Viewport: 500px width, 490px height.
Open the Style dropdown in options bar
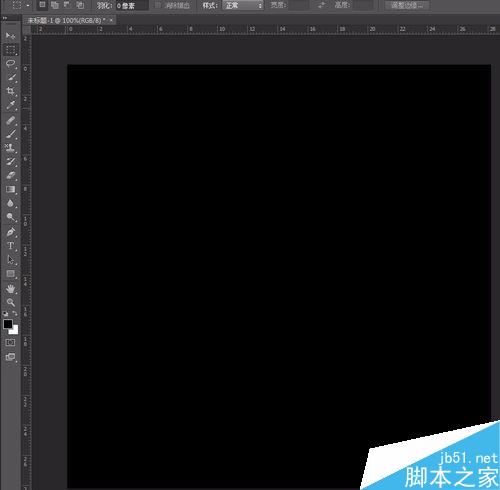coord(243,5)
